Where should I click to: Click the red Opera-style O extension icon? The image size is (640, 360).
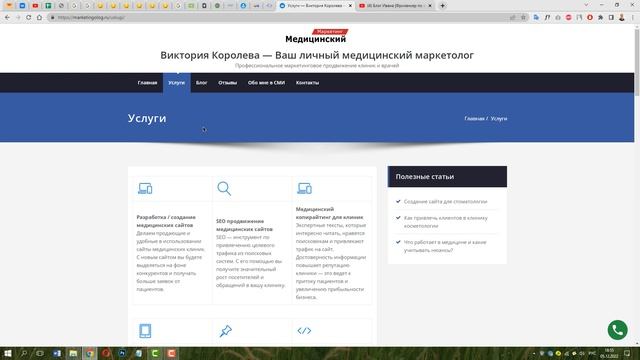pyautogui.click(x=590, y=18)
